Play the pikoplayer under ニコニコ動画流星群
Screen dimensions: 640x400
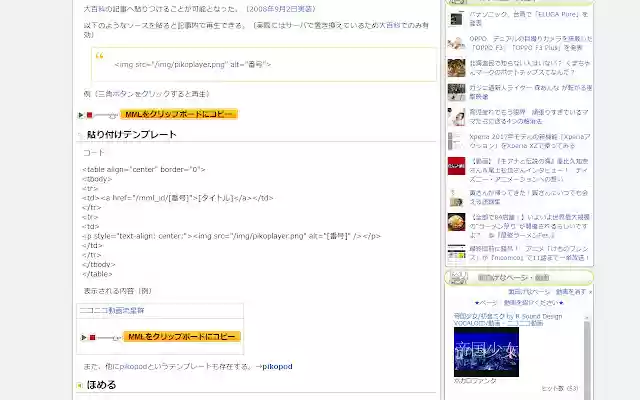[84, 338]
